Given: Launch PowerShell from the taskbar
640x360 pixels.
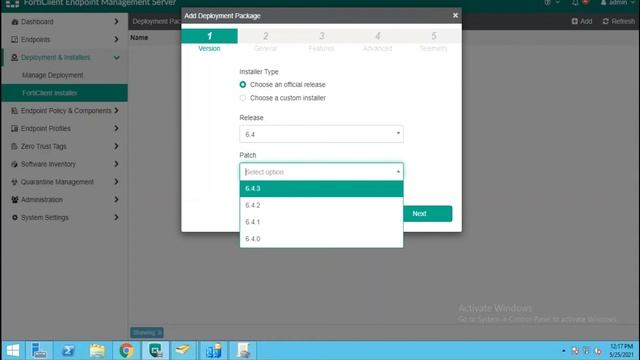Looking at the screenshot, I should pos(68,351).
